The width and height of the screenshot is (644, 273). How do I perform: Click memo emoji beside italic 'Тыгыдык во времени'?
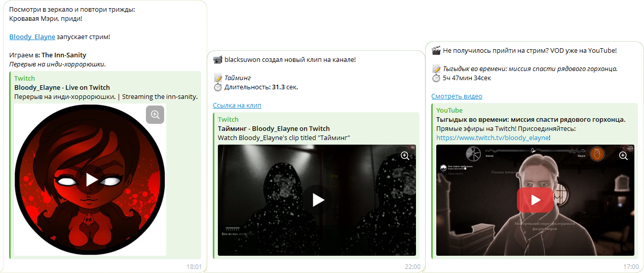[x=436, y=69]
